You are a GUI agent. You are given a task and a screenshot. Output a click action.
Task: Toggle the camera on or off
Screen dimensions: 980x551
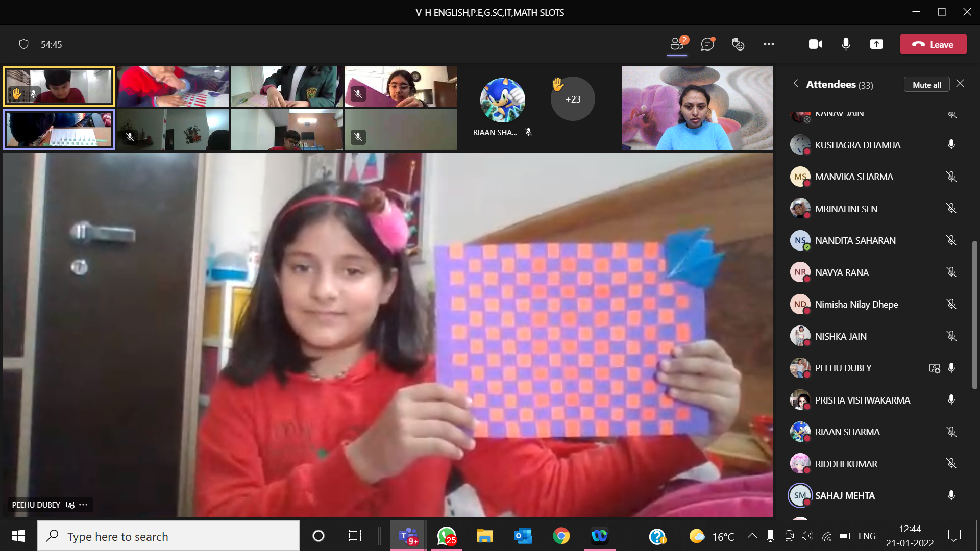click(x=815, y=44)
